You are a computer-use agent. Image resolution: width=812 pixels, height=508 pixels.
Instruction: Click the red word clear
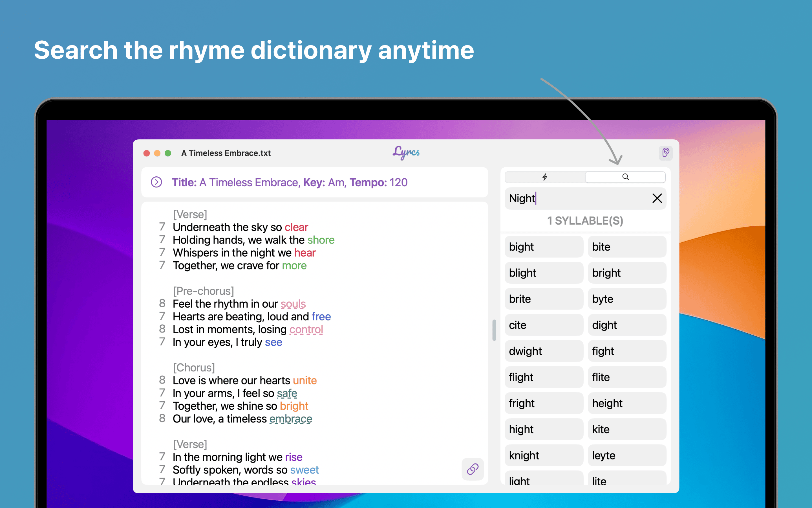click(x=296, y=227)
